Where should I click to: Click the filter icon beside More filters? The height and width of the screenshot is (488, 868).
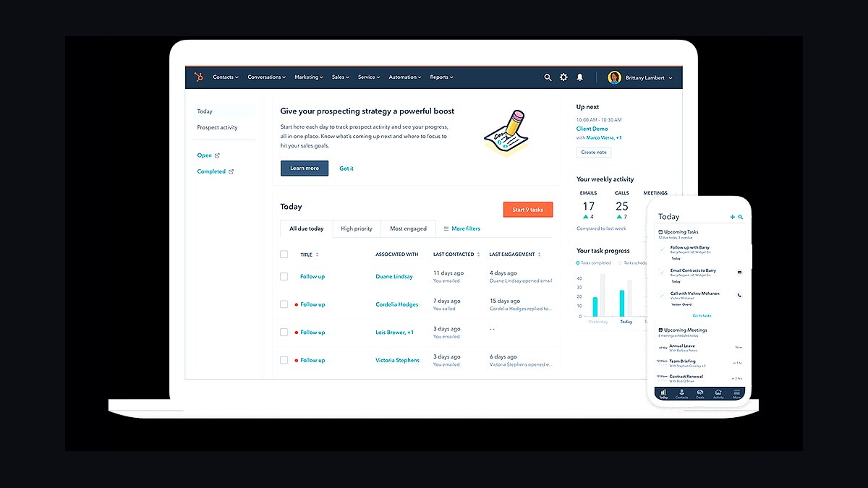point(446,228)
